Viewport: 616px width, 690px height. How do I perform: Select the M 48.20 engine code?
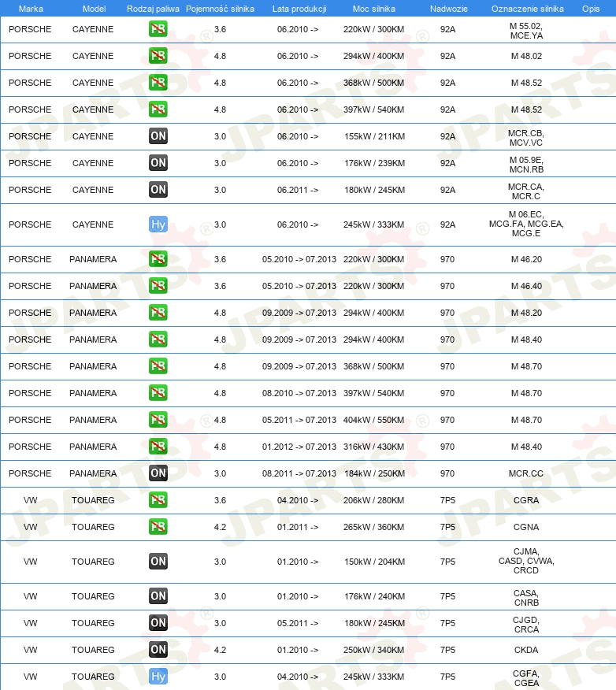tap(526, 313)
